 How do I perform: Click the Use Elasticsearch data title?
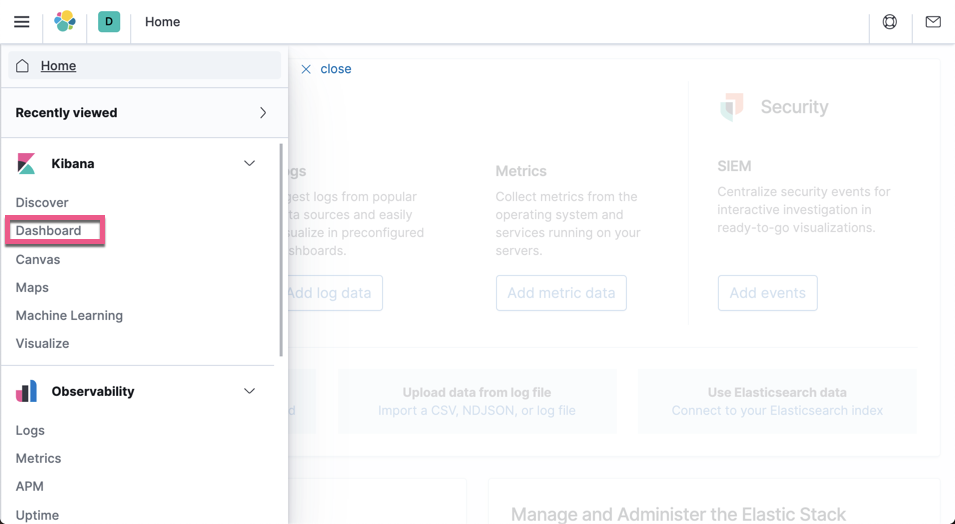click(777, 392)
